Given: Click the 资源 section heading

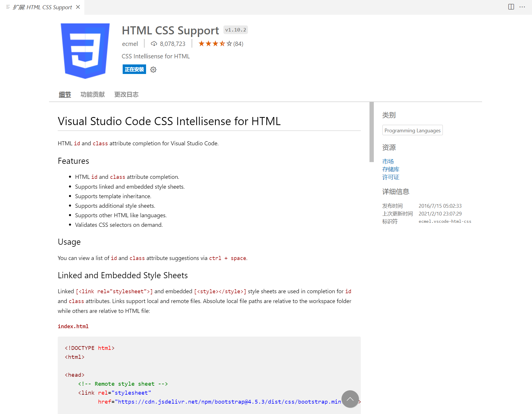Looking at the screenshot, I should (x=389, y=147).
